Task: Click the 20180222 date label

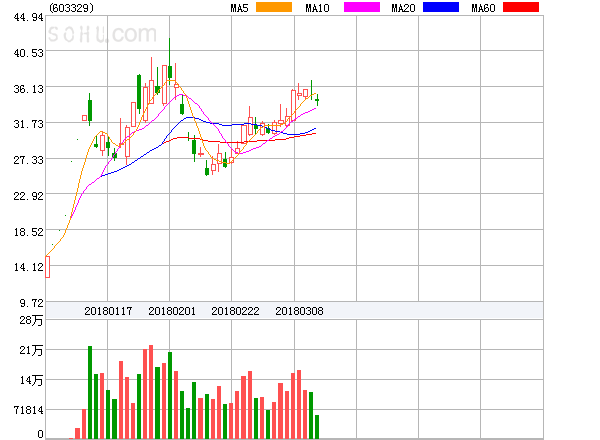Action: 235,311
